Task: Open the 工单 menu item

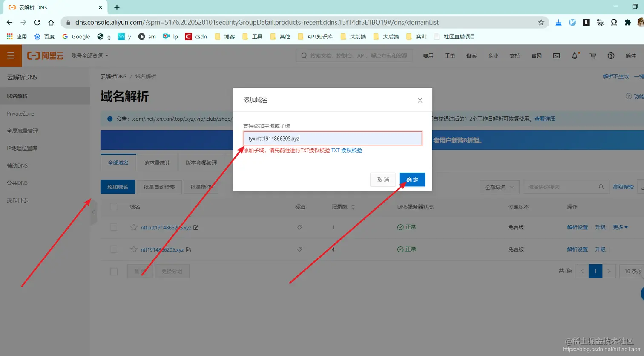Action: (x=450, y=55)
